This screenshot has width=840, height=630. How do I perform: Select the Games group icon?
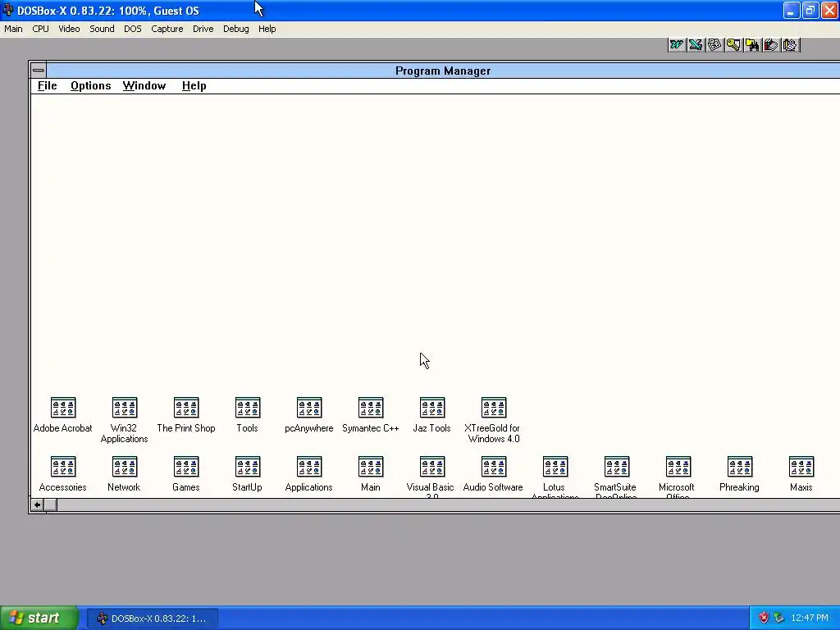coord(186,467)
